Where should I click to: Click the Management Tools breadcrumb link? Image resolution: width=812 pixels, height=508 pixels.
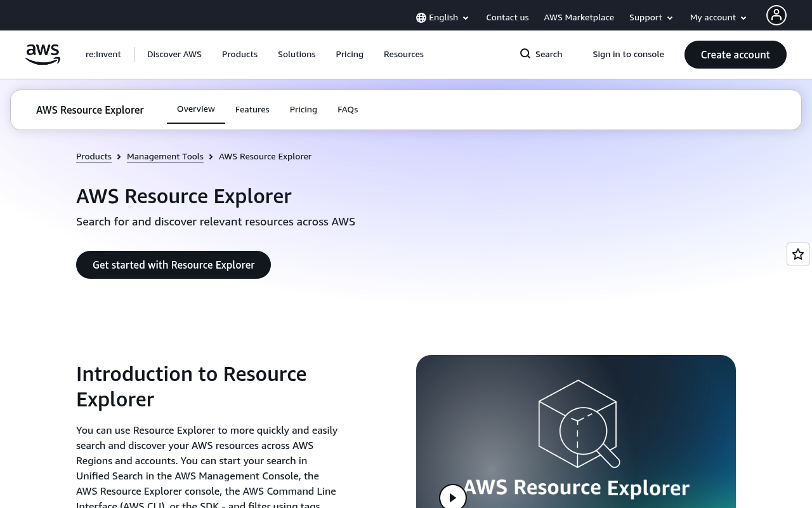click(x=165, y=157)
